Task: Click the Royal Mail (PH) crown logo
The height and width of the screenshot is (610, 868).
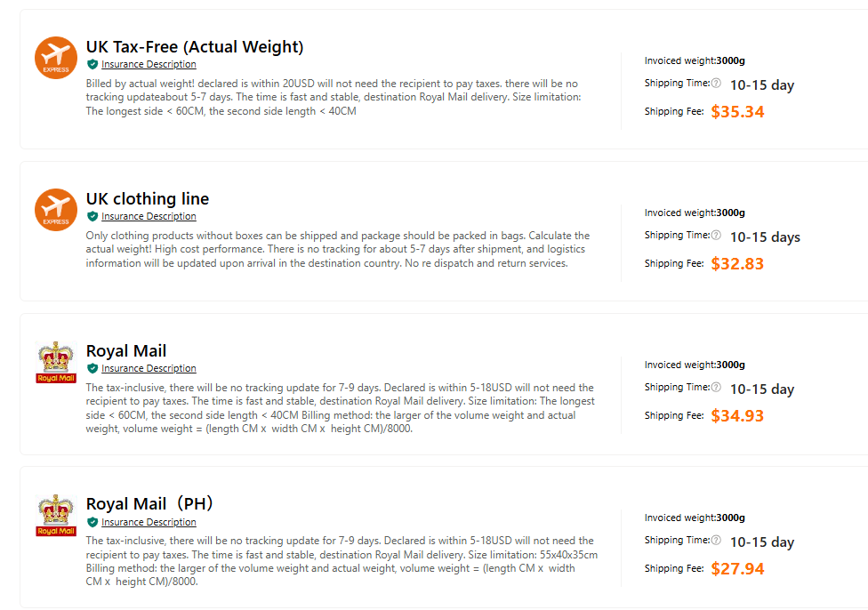Action: pos(56,515)
